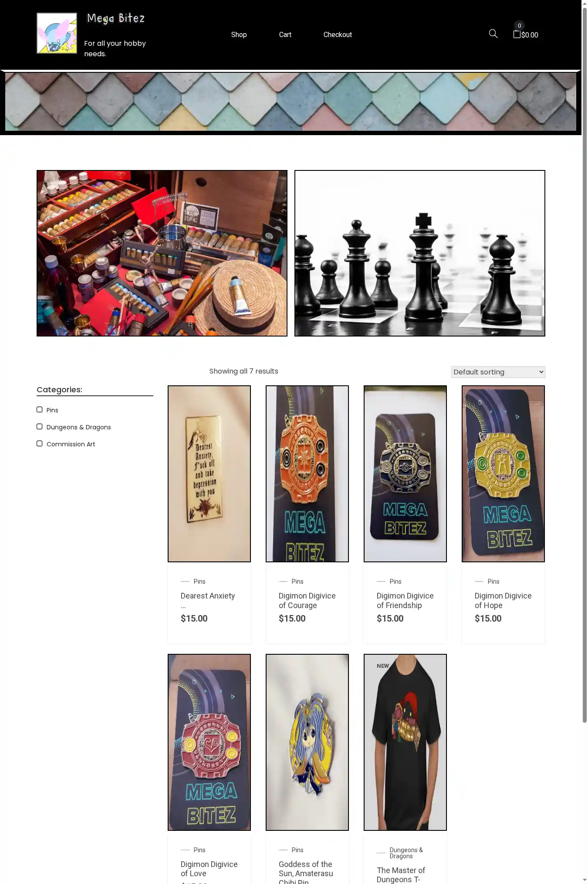588x884 pixels.
Task: Open the shopping bag cart icon
Action: click(x=517, y=34)
